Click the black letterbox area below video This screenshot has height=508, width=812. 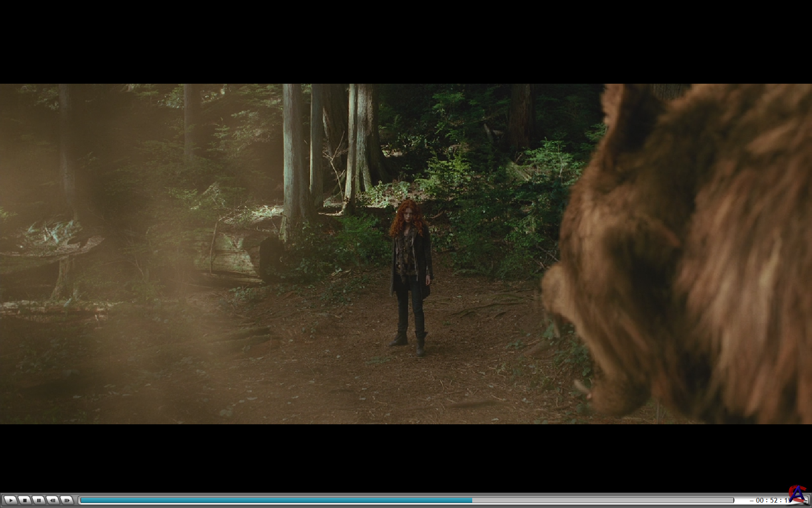pyautogui.click(x=406, y=457)
